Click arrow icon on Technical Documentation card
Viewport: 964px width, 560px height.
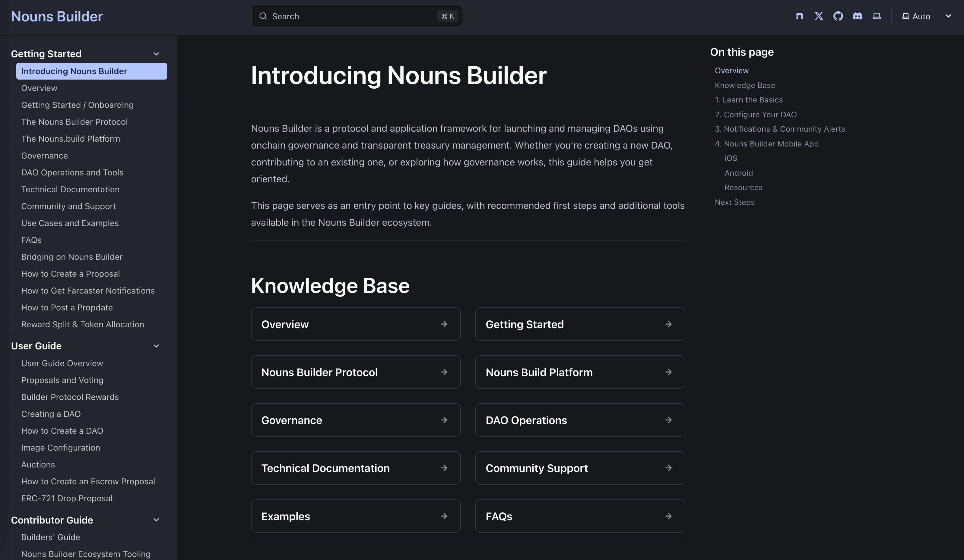point(444,468)
